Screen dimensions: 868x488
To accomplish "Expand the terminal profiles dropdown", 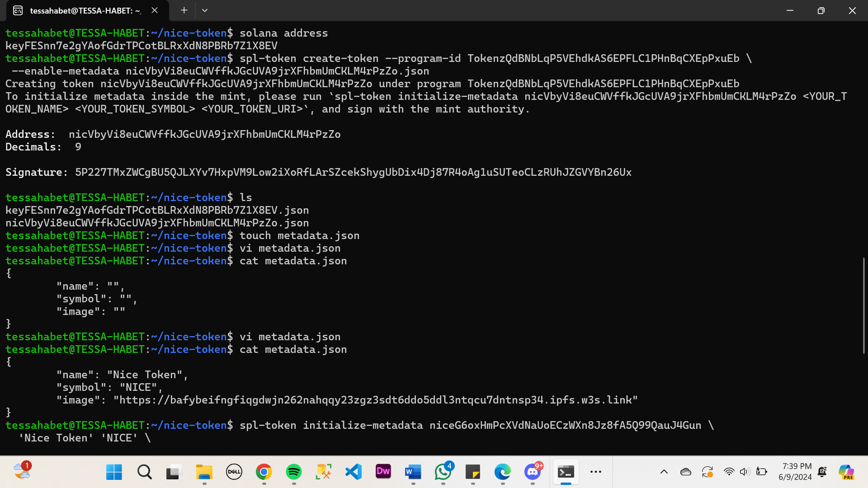I will pyautogui.click(x=205, y=10).
